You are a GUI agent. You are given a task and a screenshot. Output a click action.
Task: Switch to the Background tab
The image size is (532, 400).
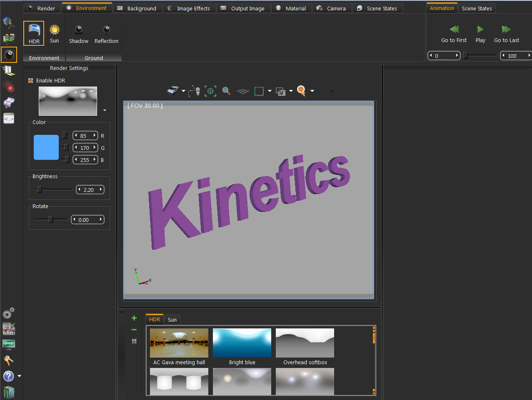point(137,8)
